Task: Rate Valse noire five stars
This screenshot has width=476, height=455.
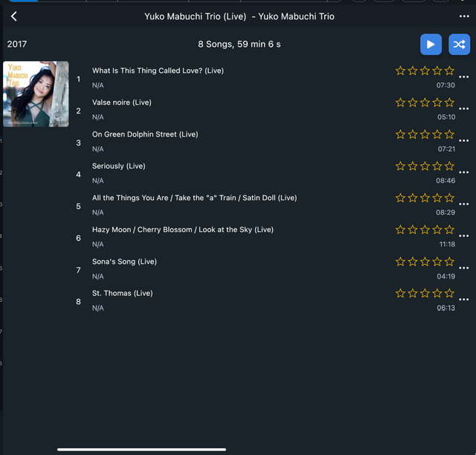Action: click(x=449, y=103)
